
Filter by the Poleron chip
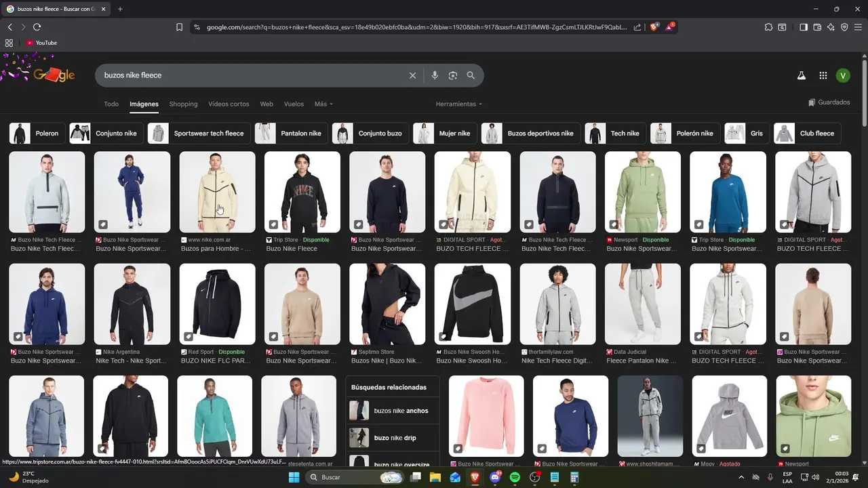38,134
